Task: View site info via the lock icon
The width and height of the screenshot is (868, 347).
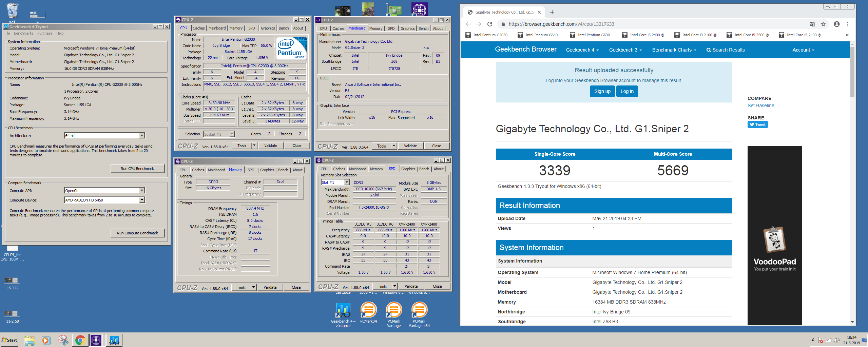Action: 503,24
